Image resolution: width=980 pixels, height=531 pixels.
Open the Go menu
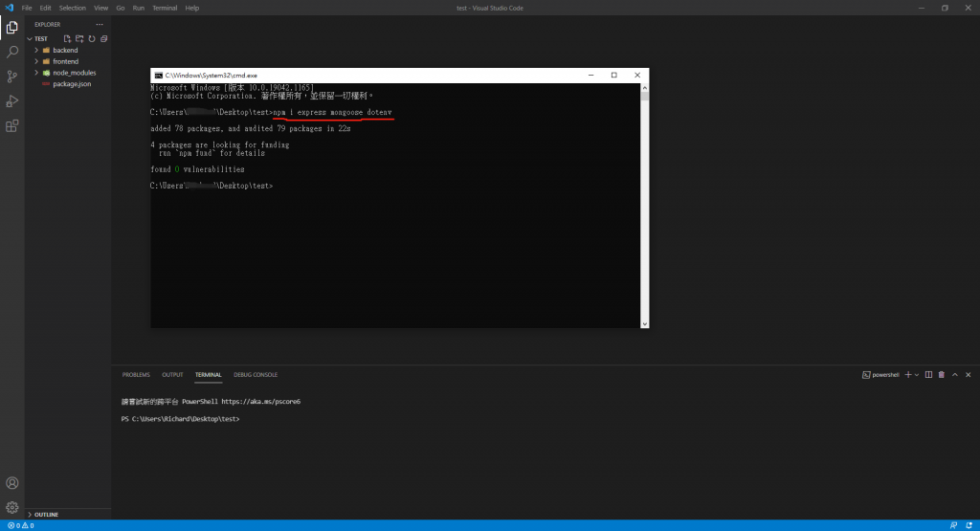[x=120, y=8]
